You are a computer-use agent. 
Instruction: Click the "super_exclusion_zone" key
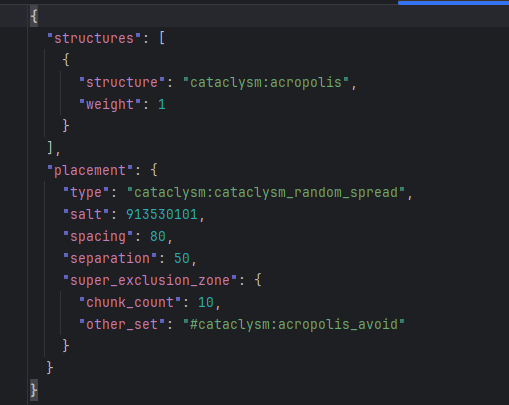pos(150,280)
